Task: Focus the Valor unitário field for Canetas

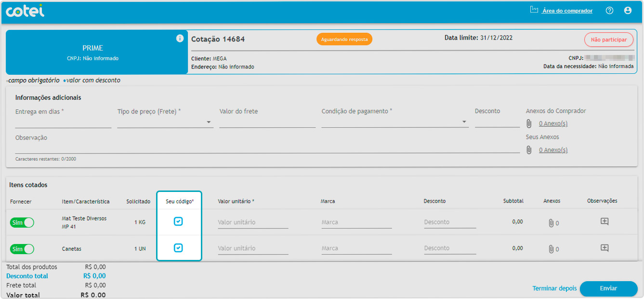Action: click(253, 248)
